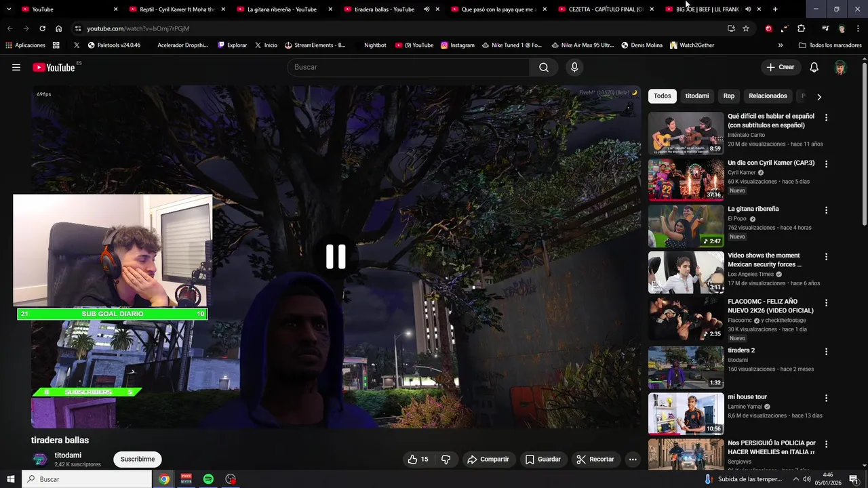Open the Instagram bookmark
Image resolution: width=868 pixels, height=488 pixels.
click(x=458, y=45)
